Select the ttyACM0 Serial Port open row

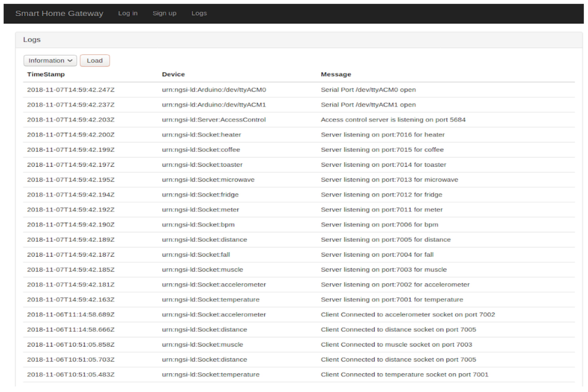(368, 90)
